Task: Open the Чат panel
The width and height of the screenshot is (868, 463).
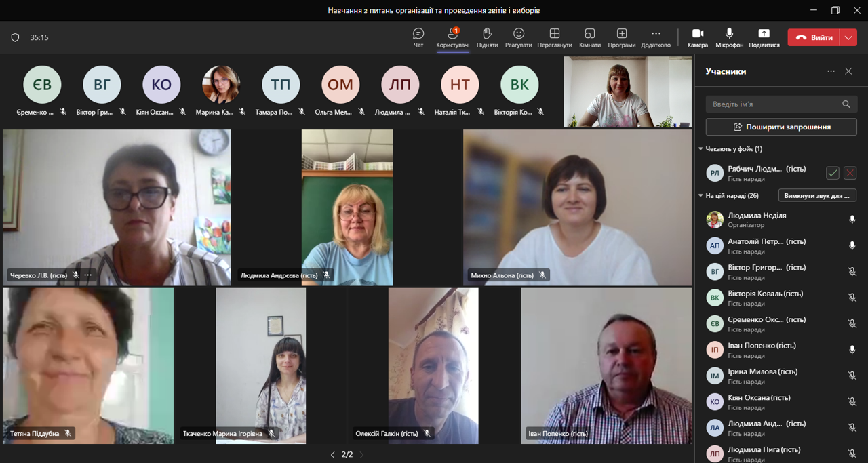Action: point(418,37)
